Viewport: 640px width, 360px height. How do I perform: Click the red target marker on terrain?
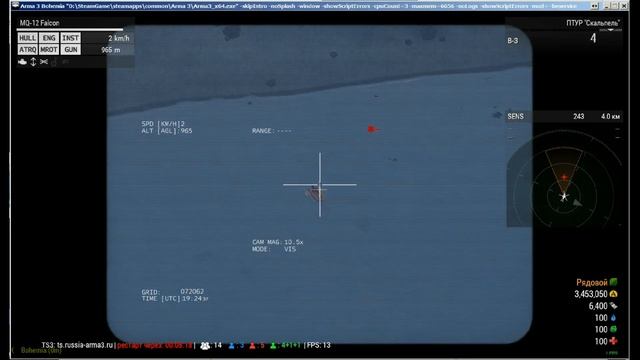372,129
